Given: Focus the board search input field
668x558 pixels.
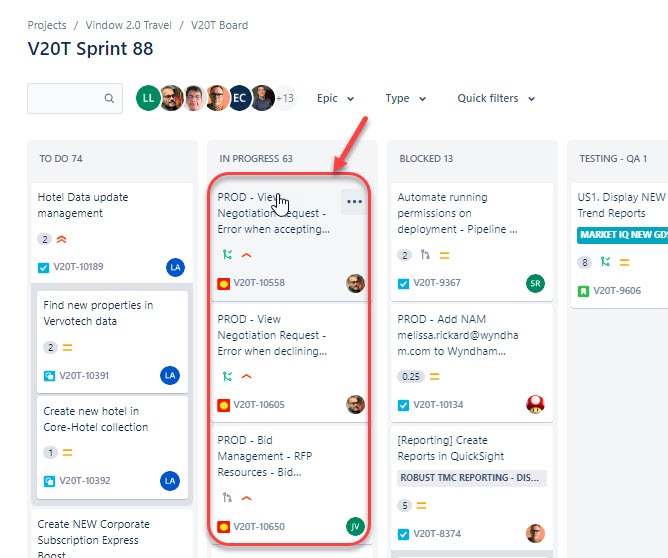Looking at the screenshot, I should pos(75,98).
